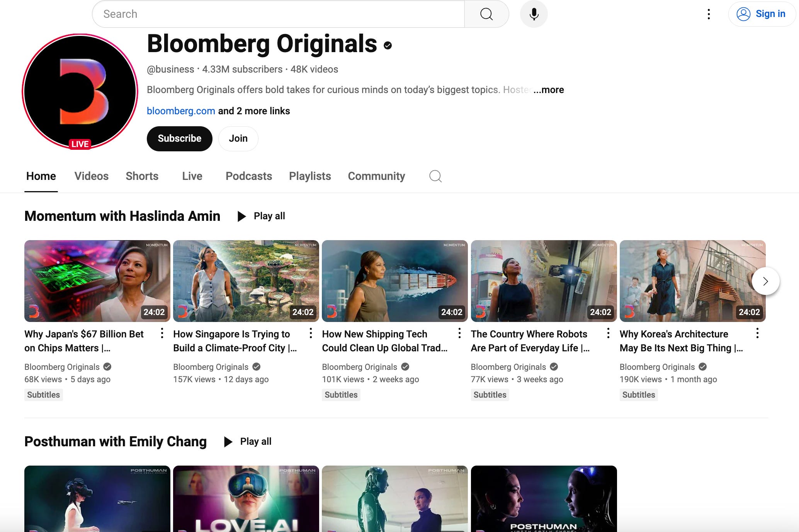Open Robots Everyday Life video thumbnail
This screenshot has width=799, height=532.
click(x=544, y=281)
